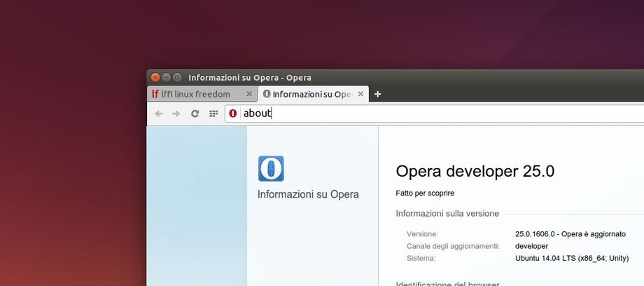Click the red Opera badge in address bar
This screenshot has height=286, width=644.
[x=233, y=114]
